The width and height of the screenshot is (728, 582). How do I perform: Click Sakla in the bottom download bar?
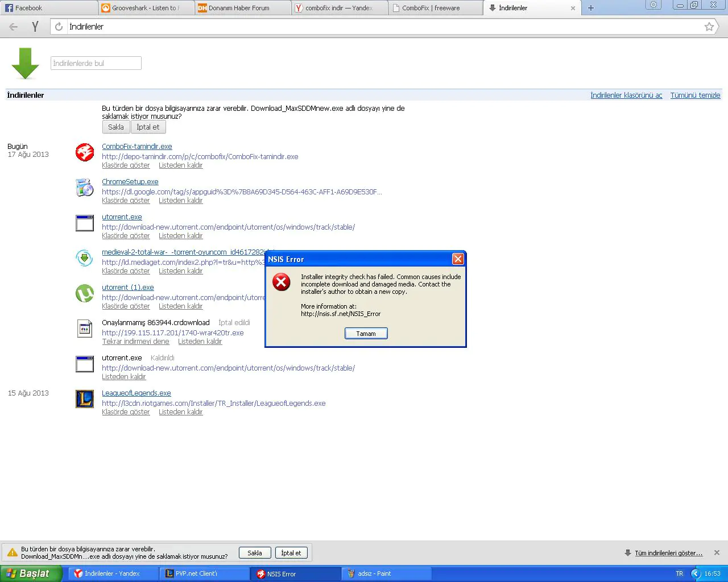click(255, 553)
